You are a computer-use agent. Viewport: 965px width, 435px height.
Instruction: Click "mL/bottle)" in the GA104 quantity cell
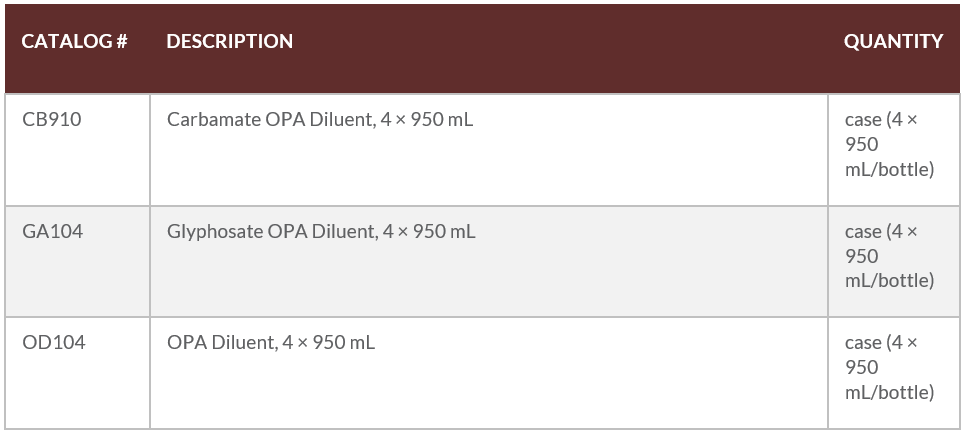point(889,281)
